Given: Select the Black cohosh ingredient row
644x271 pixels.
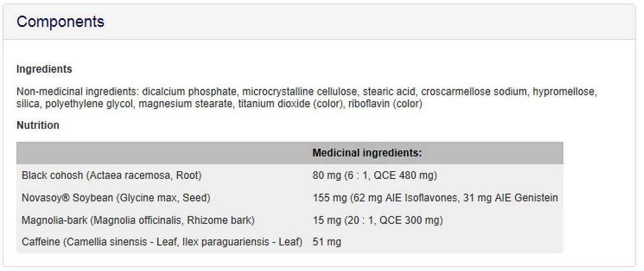Looking at the screenshot, I should [x=290, y=176].
